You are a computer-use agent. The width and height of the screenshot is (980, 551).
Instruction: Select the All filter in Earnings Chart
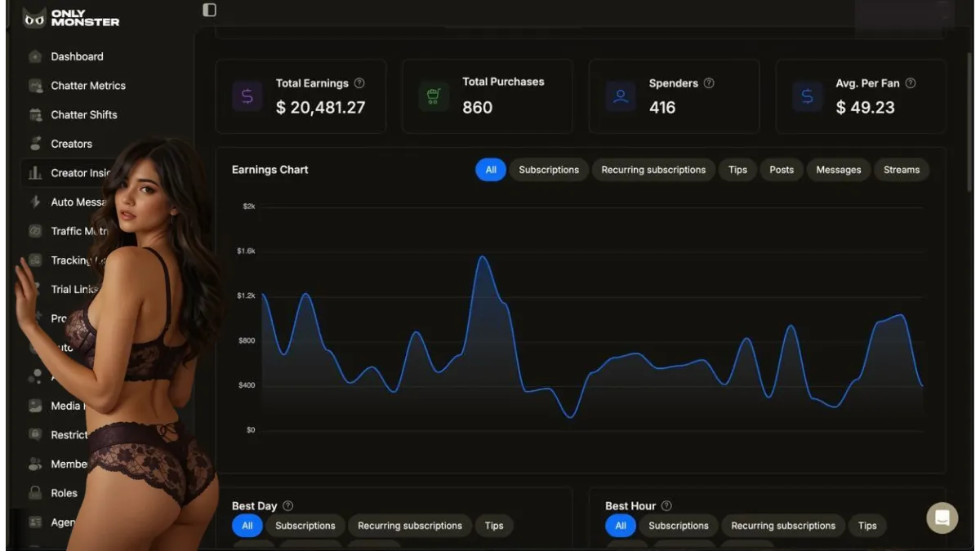tap(491, 170)
